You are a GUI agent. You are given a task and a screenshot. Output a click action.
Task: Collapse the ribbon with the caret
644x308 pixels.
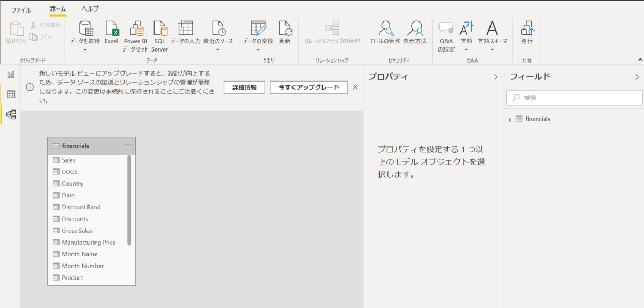point(640,60)
